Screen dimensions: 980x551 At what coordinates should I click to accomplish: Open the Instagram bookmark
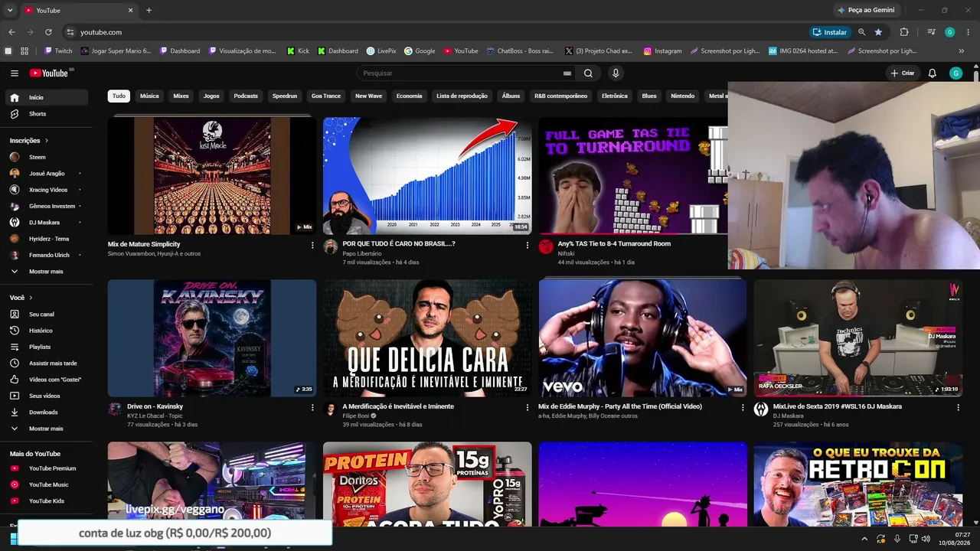click(x=662, y=51)
